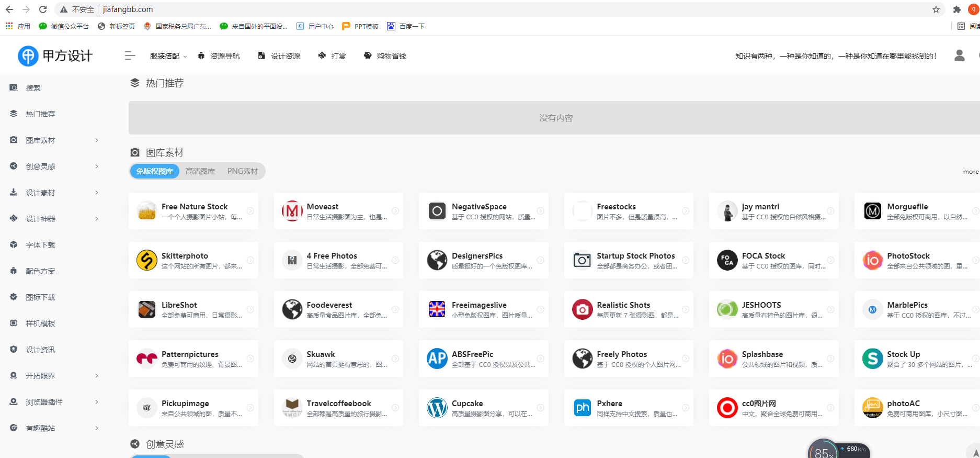
Task: Click the Realistic Shots camera logo
Action: [x=583, y=309]
